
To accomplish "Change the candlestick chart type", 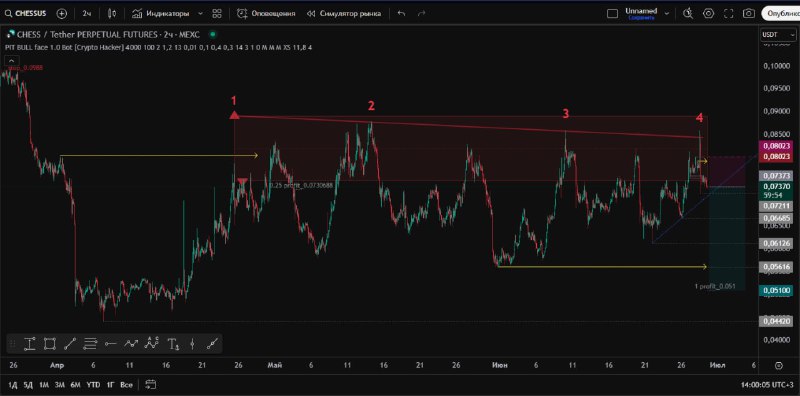I will tap(113, 14).
